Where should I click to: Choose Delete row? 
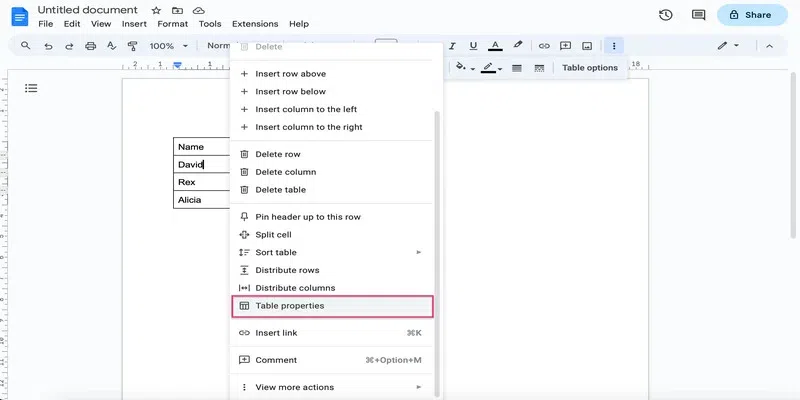pyautogui.click(x=331, y=154)
